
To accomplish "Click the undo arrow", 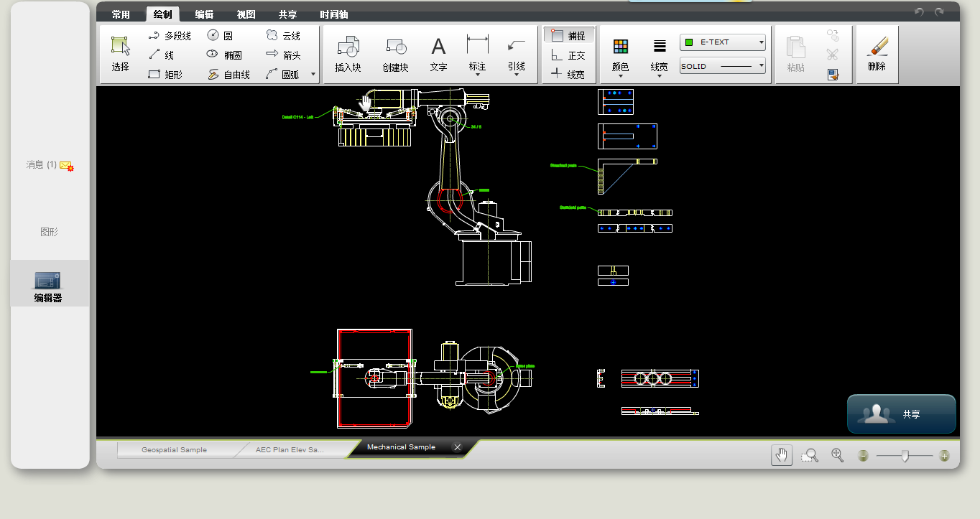I will tap(919, 12).
